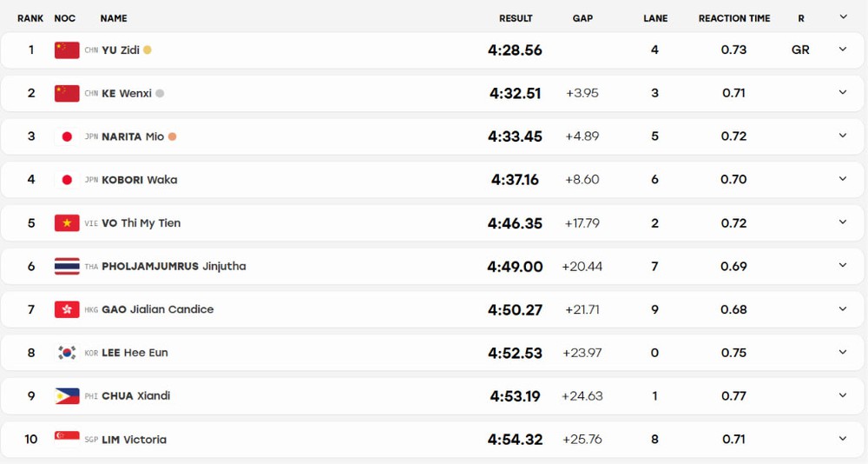
Task: Expand details for KOBORI Waka's row
Action: 843,179
